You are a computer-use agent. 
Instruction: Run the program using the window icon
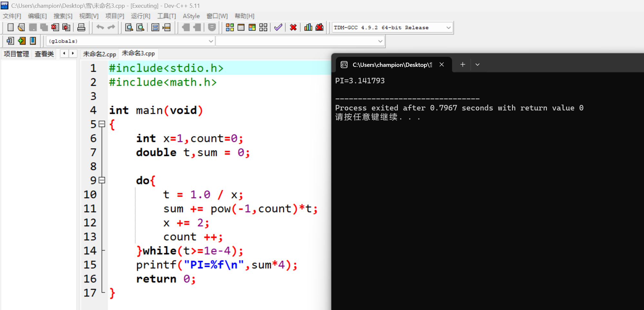pyautogui.click(x=241, y=27)
